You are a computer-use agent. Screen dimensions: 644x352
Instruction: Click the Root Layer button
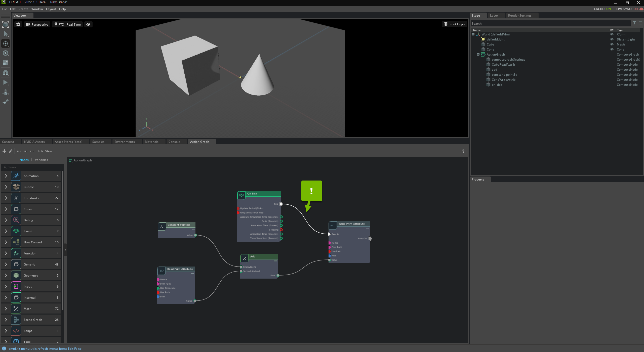pos(454,24)
